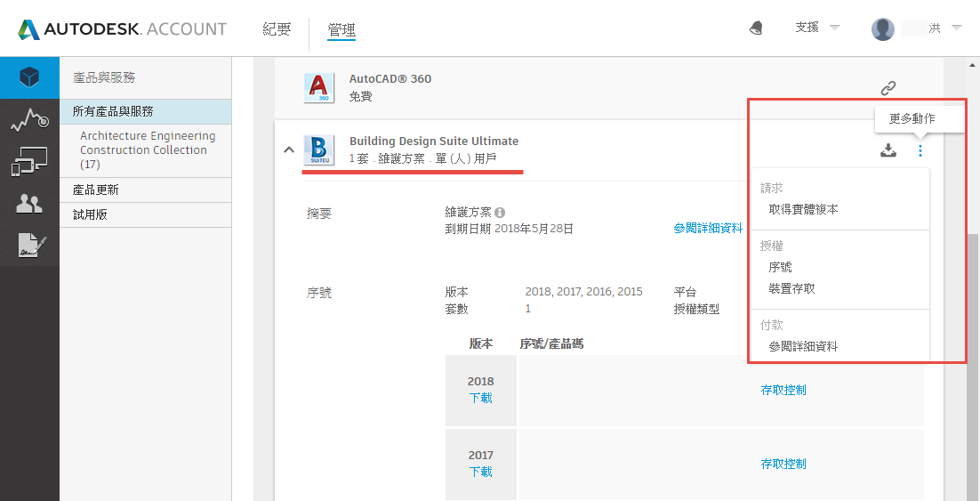Click 存取控制 link in the 2018 row

coord(783,391)
